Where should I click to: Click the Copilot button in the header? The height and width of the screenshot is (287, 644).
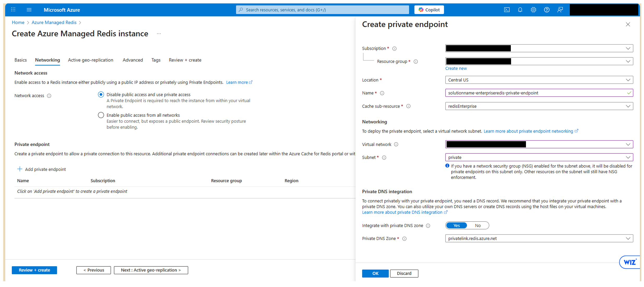point(429,10)
